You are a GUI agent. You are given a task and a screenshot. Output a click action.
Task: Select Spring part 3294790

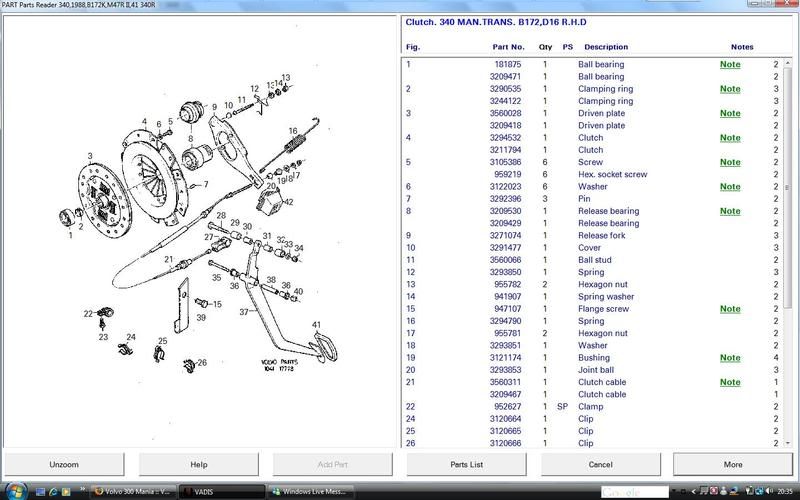coord(592,321)
